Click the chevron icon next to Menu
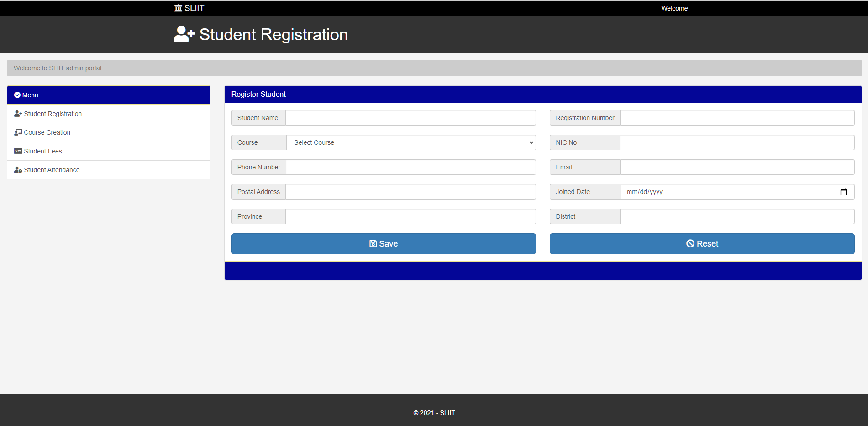 click(x=17, y=95)
